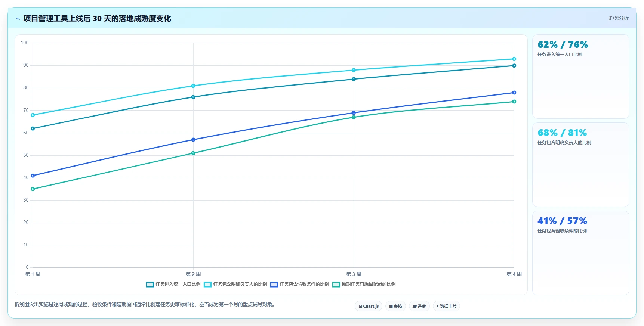Click 第 3 周 data point at value 67
644x326 pixels.
[x=354, y=117]
